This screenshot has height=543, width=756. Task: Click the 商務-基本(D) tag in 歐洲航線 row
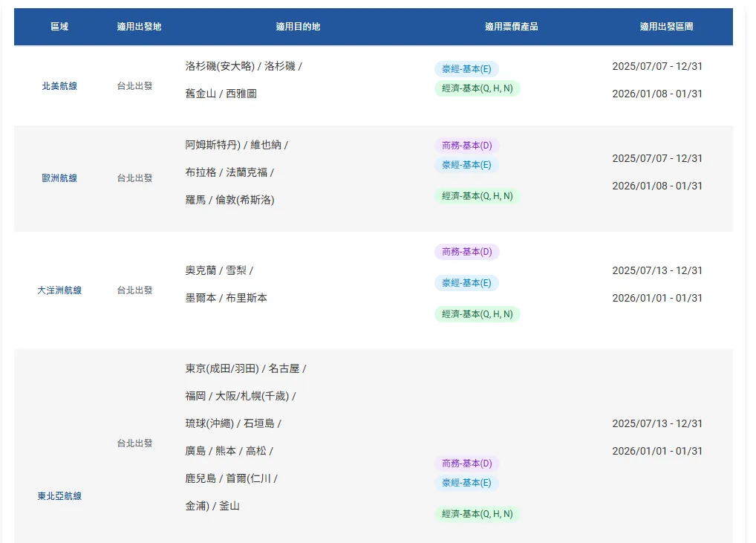tap(467, 145)
